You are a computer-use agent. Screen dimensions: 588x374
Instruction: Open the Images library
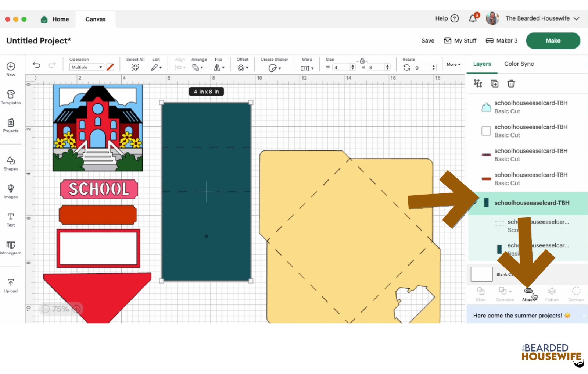(x=11, y=191)
